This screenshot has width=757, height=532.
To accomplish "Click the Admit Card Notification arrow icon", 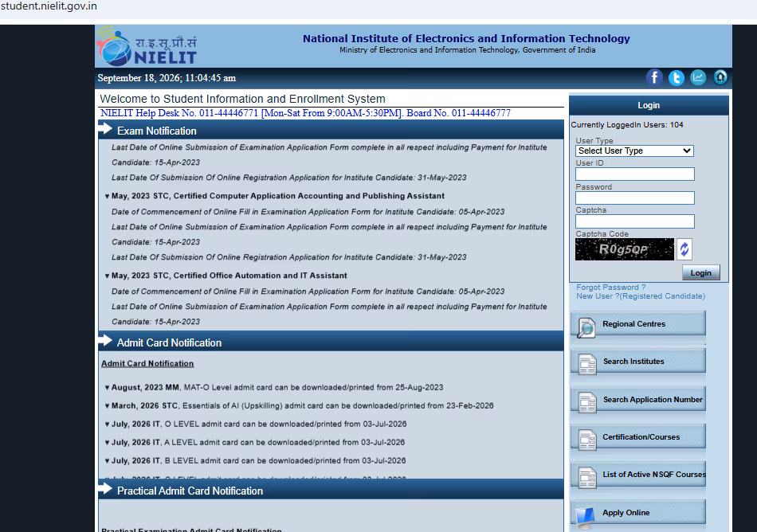I will (105, 341).
